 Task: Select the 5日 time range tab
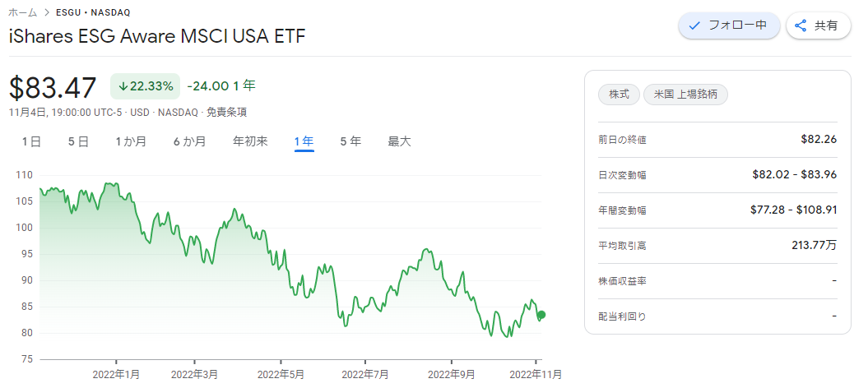79,141
